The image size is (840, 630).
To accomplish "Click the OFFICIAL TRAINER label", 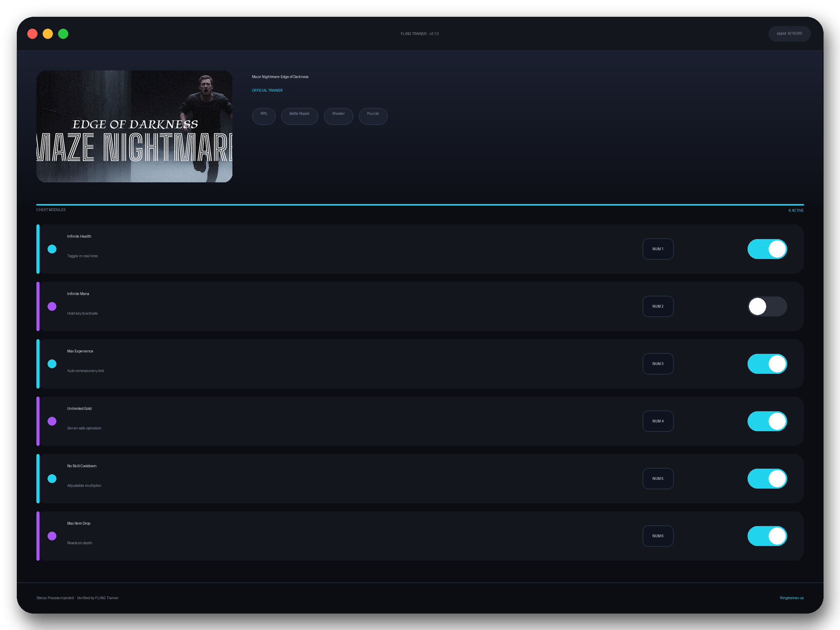I will tap(267, 90).
